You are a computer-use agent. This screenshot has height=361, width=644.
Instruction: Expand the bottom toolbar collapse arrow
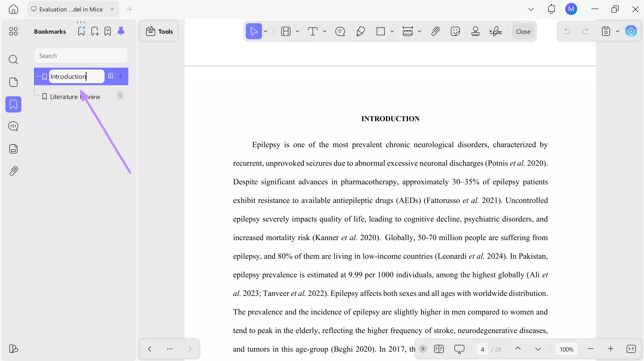point(423,349)
